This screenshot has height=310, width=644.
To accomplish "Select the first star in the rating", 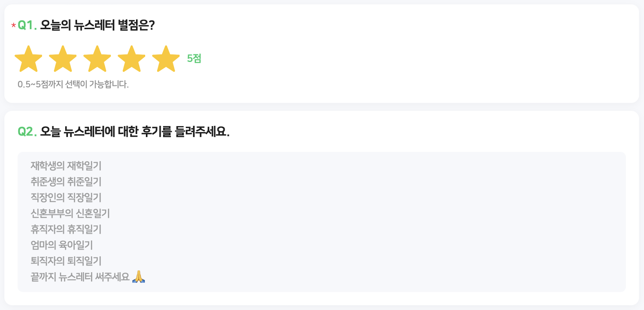I will (x=29, y=59).
